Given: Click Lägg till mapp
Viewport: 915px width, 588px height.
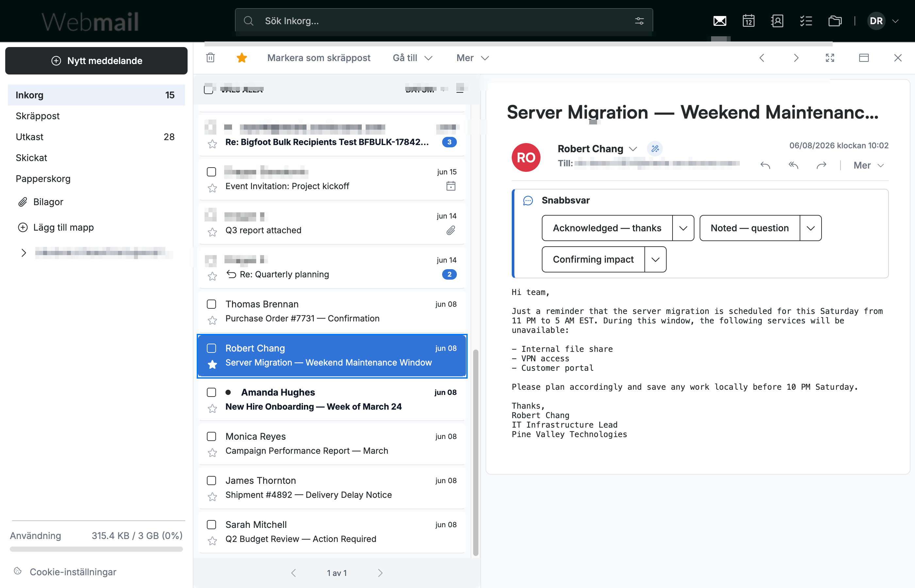Looking at the screenshot, I should (56, 227).
